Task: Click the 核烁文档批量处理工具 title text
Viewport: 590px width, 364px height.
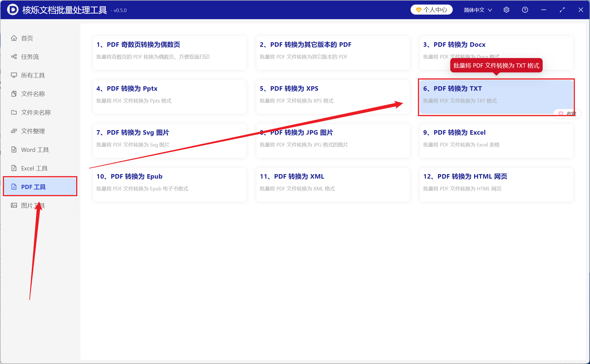Action: click(x=65, y=10)
